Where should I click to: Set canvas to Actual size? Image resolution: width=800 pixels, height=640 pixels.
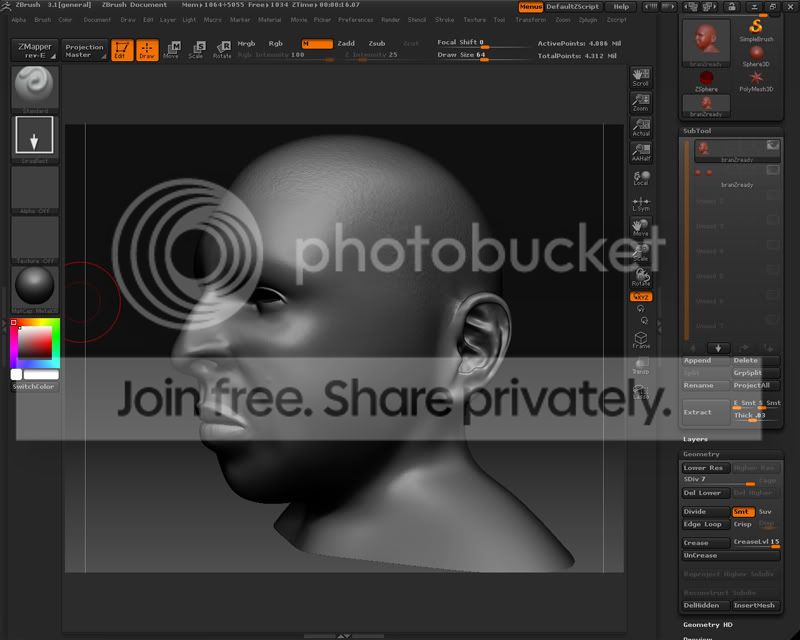pyautogui.click(x=641, y=128)
